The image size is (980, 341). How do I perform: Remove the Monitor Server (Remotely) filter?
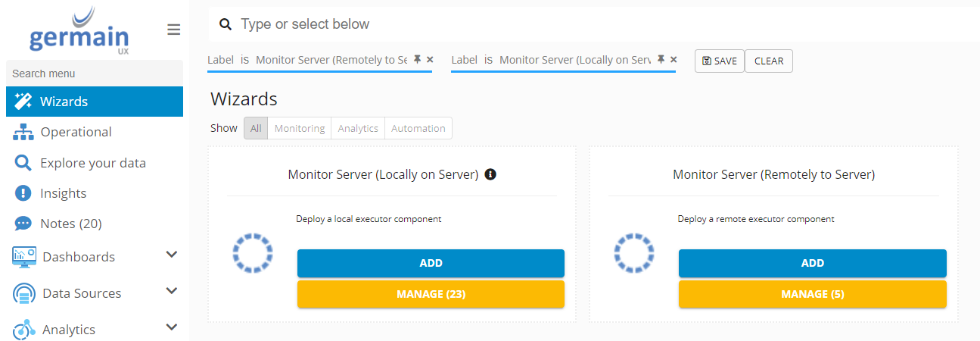coord(430,59)
